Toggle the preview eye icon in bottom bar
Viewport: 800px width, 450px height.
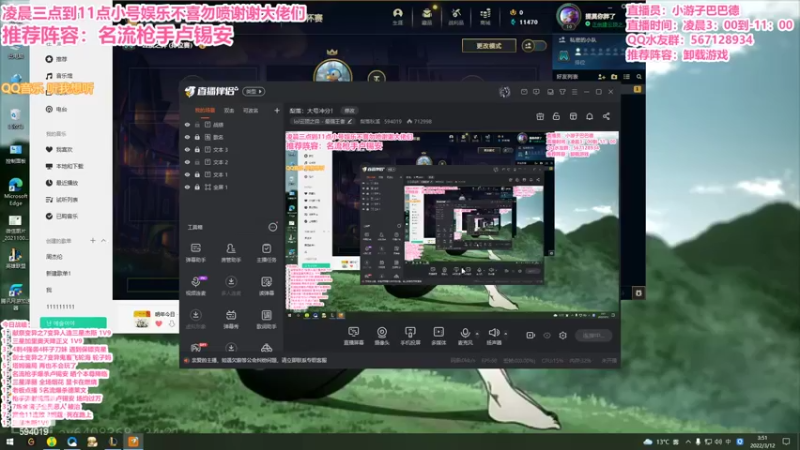(x=547, y=335)
